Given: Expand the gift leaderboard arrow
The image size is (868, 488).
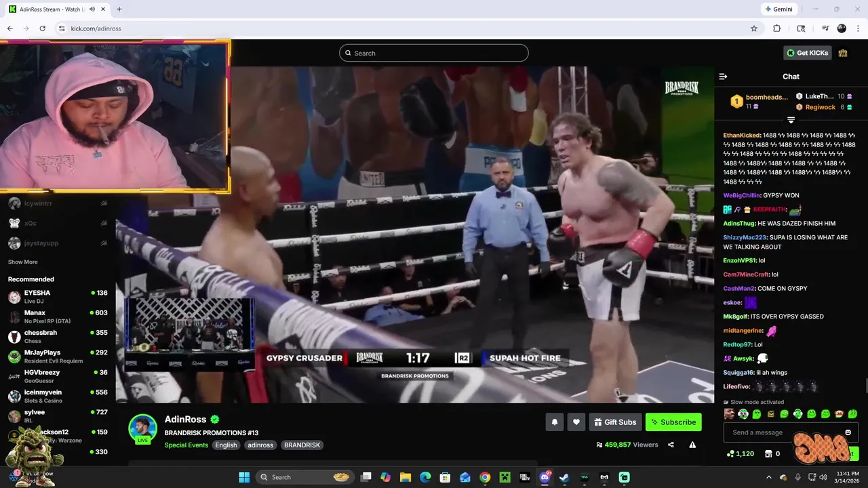Looking at the screenshot, I should pyautogui.click(x=791, y=120).
